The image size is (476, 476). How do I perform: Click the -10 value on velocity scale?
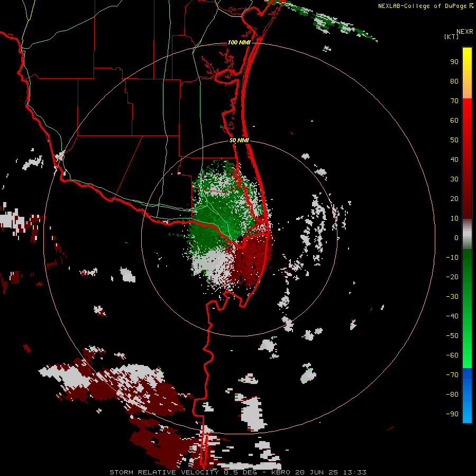[452, 258]
